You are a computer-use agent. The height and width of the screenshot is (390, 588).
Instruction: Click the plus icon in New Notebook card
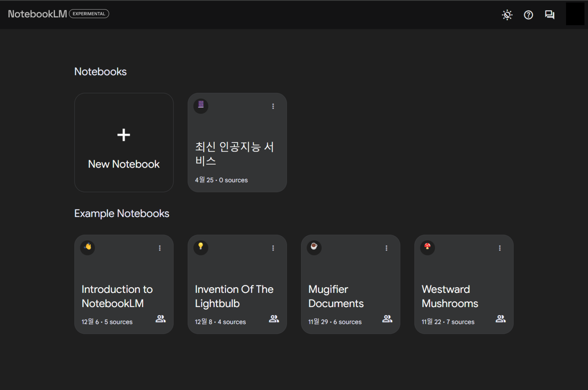[x=124, y=135]
